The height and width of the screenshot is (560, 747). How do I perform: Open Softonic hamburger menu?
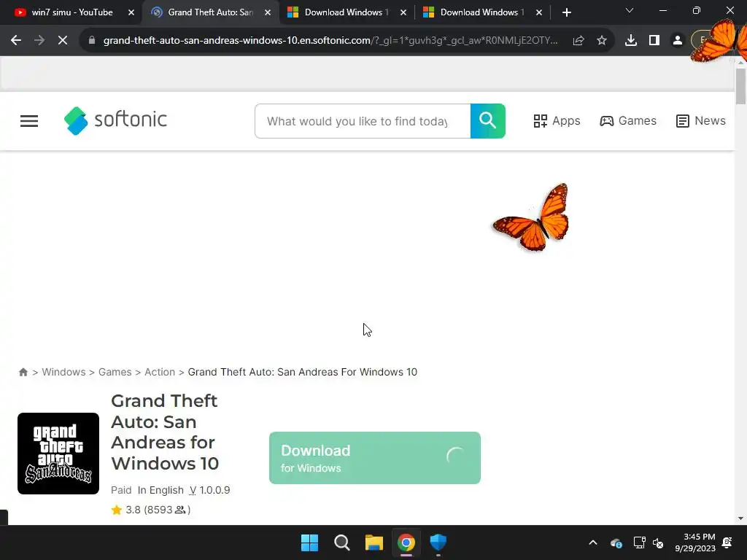[29, 121]
